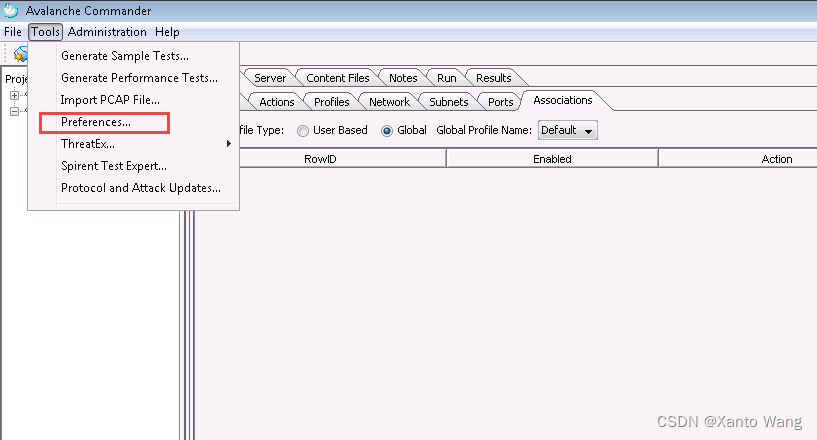Click the RowID column header

pyautogui.click(x=320, y=159)
